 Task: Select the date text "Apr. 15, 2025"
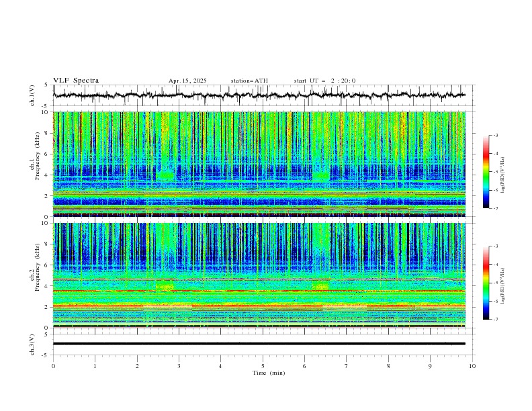point(187,81)
